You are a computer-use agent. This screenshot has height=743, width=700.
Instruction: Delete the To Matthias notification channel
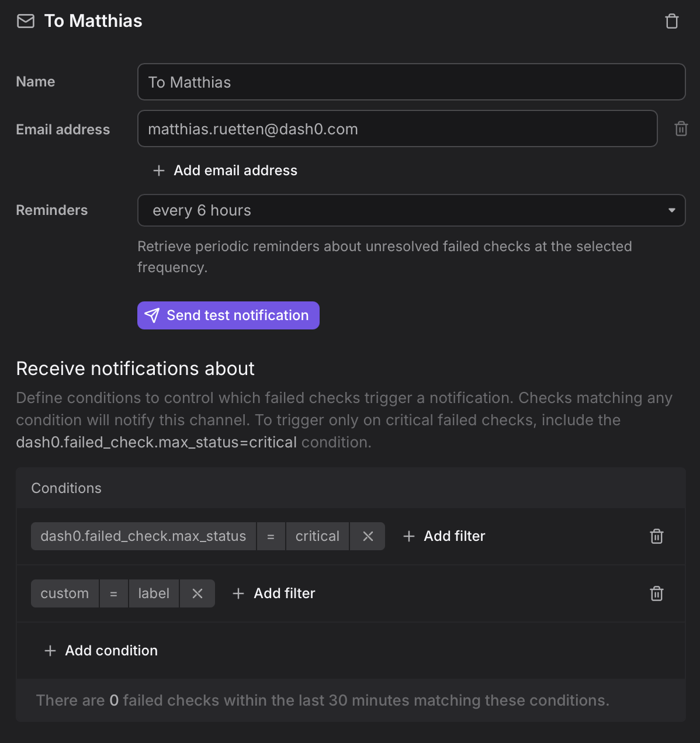pos(672,22)
